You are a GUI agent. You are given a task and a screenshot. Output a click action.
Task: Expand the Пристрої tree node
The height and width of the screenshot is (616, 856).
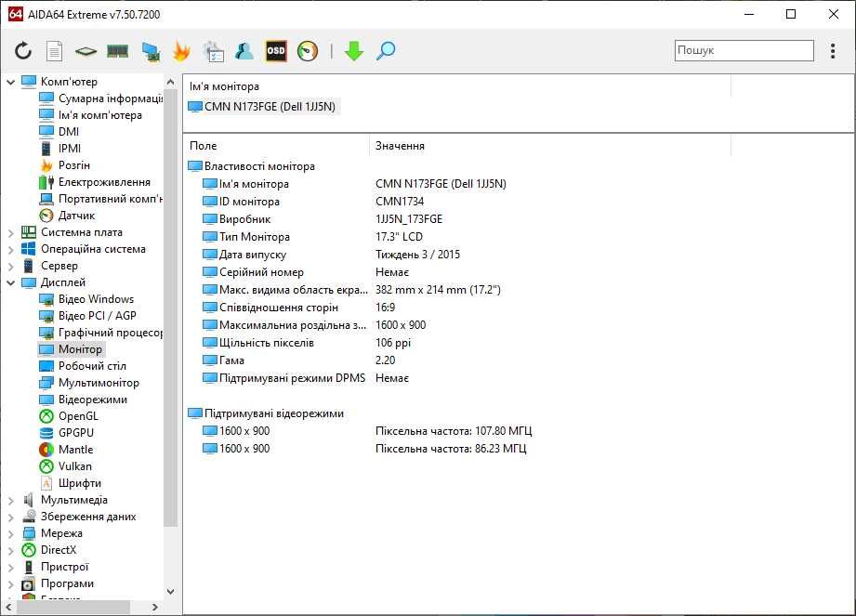click(x=10, y=568)
